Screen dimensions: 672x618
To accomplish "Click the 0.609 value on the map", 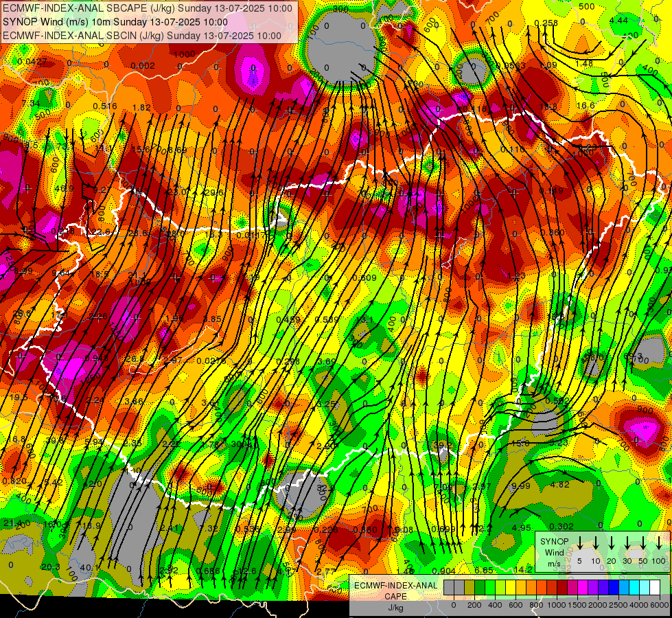I will [364, 278].
